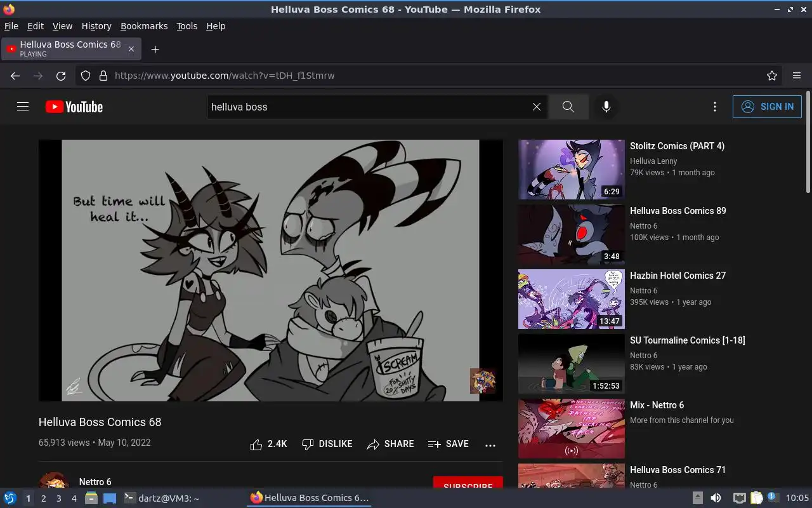Clear the search box text
Viewport: 812px width, 508px height.
(537, 107)
